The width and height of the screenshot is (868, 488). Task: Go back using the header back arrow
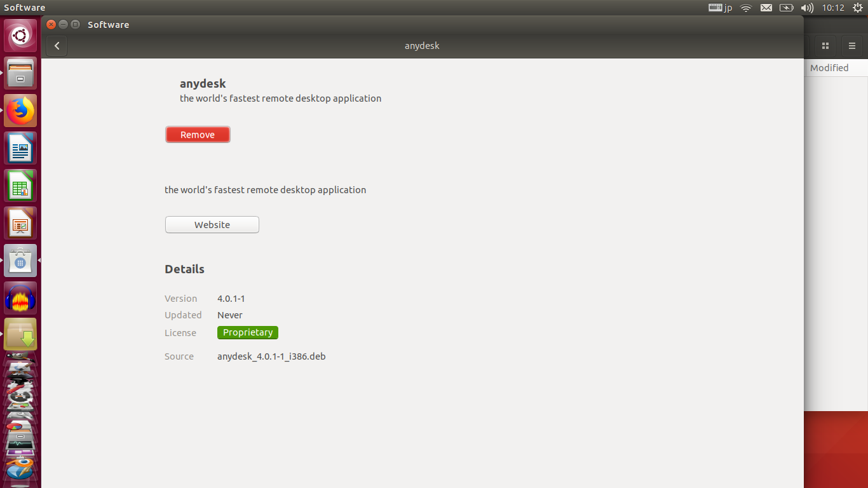(x=57, y=46)
